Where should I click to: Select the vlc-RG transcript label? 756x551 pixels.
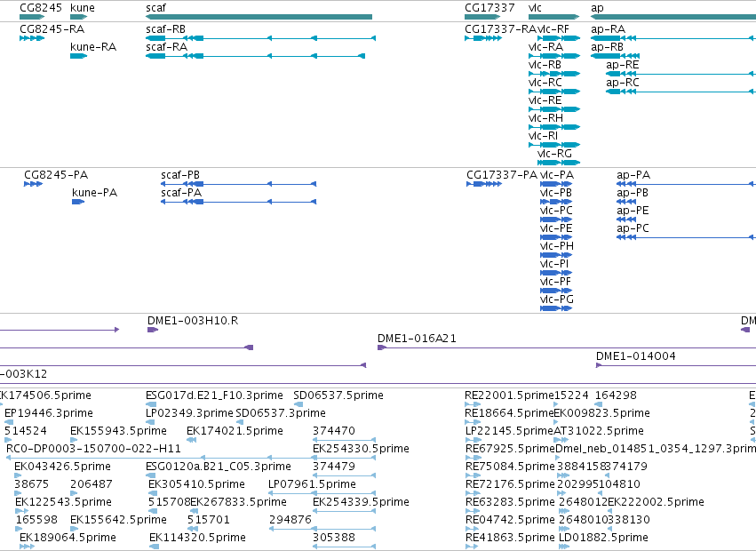pyautogui.click(x=554, y=154)
